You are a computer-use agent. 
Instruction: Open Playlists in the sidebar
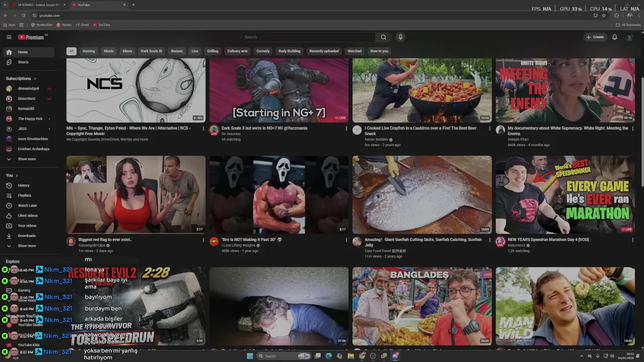(29, 196)
